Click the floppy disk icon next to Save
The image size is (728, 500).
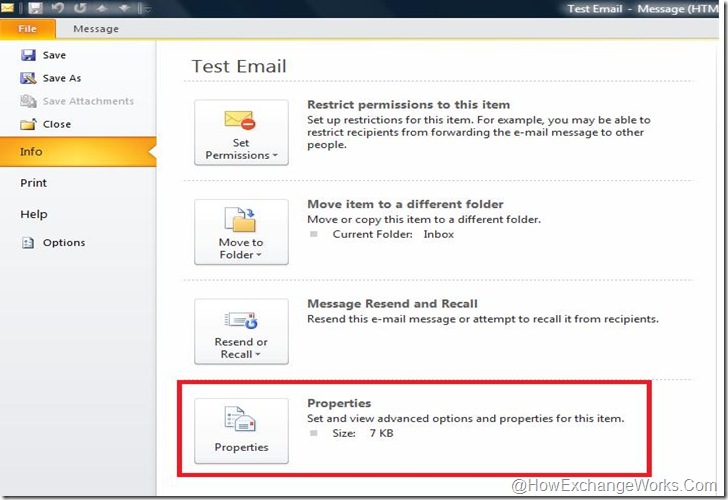point(28,55)
